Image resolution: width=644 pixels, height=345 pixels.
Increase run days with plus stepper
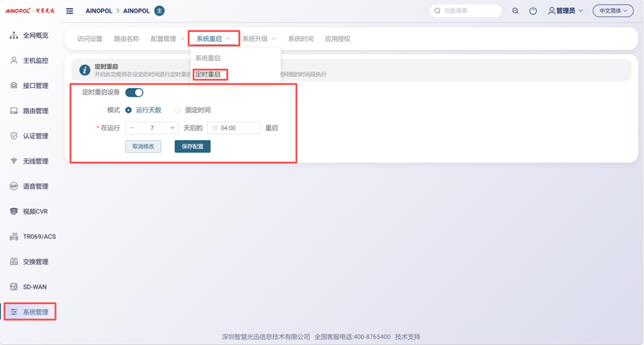point(172,128)
